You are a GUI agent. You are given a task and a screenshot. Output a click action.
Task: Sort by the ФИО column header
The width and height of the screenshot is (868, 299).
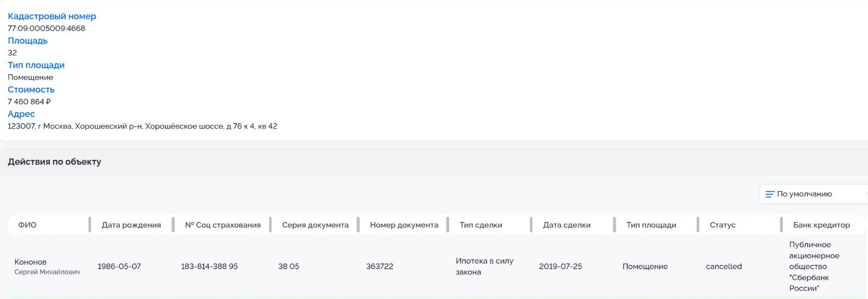tap(27, 225)
